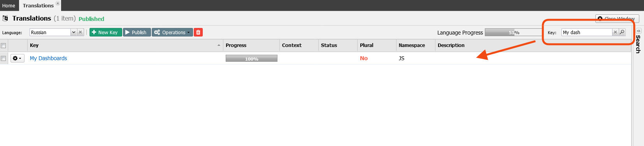Click into the Key search input field
The width and height of the screenshot is (644, 146).
587,32
